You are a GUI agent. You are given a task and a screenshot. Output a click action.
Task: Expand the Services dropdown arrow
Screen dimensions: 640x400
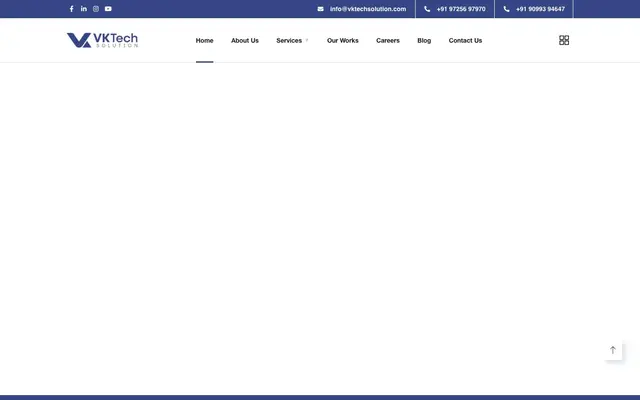307,40
